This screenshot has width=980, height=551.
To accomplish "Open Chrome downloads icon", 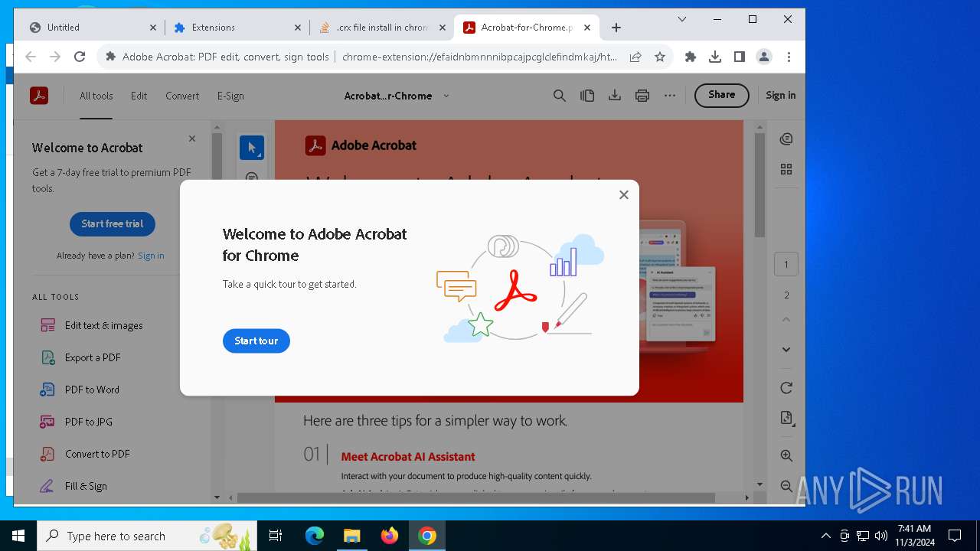I will pyautogui.click(x=715, y=57).
